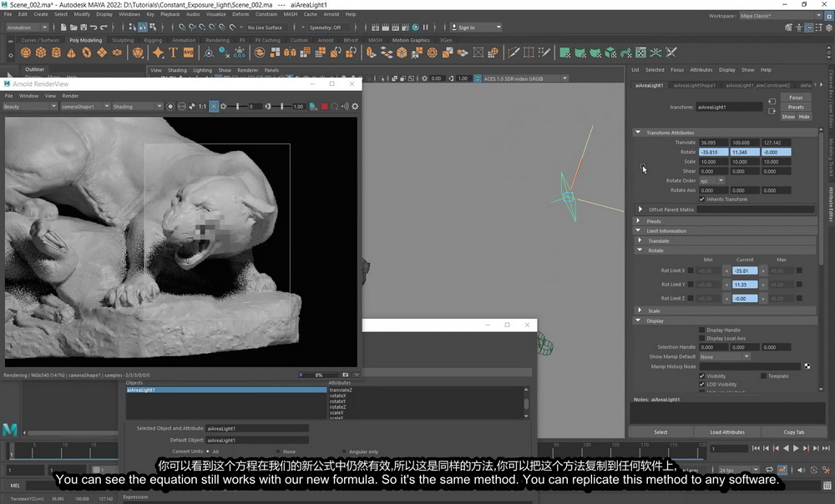835x504 pixels.
Task: Click the Copy Tab button
Action: (793, 432)
